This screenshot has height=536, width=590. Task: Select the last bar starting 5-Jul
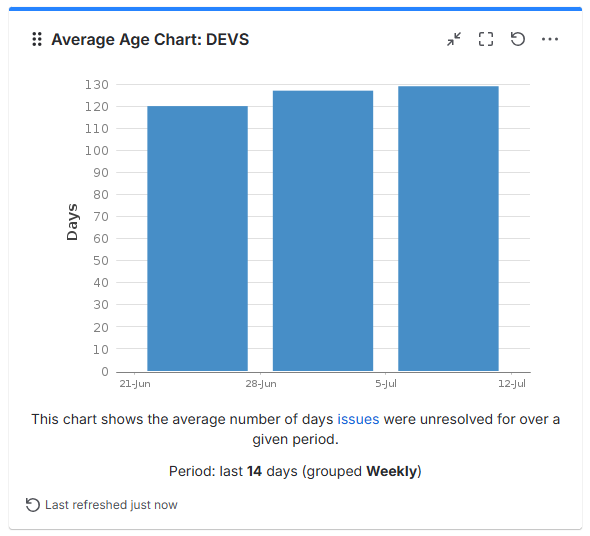(x=449, y=228)
